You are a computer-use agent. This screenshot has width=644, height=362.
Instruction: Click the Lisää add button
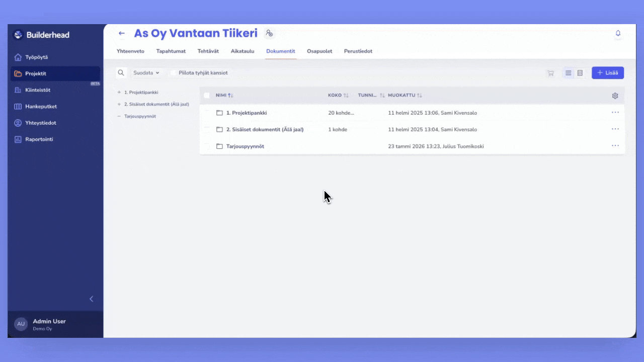coord(607,73)
